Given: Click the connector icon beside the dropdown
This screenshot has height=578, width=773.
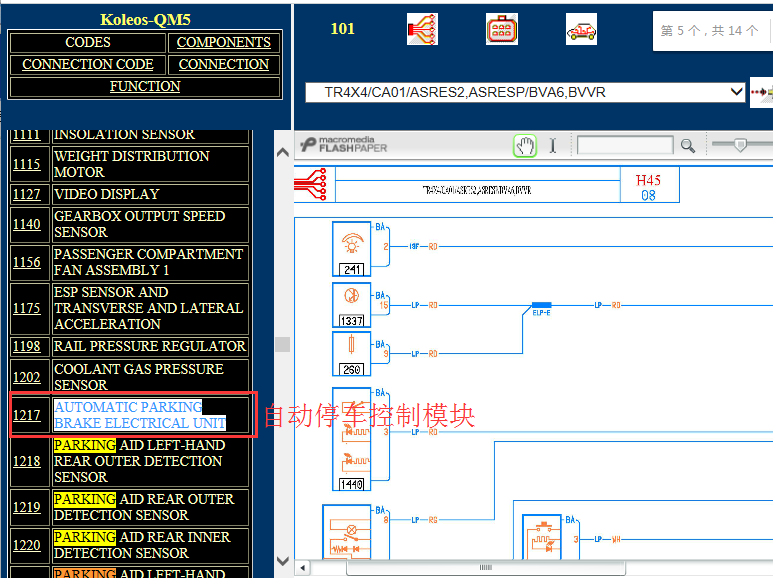Looking at the screenshot, I should (x=762, y=92).
